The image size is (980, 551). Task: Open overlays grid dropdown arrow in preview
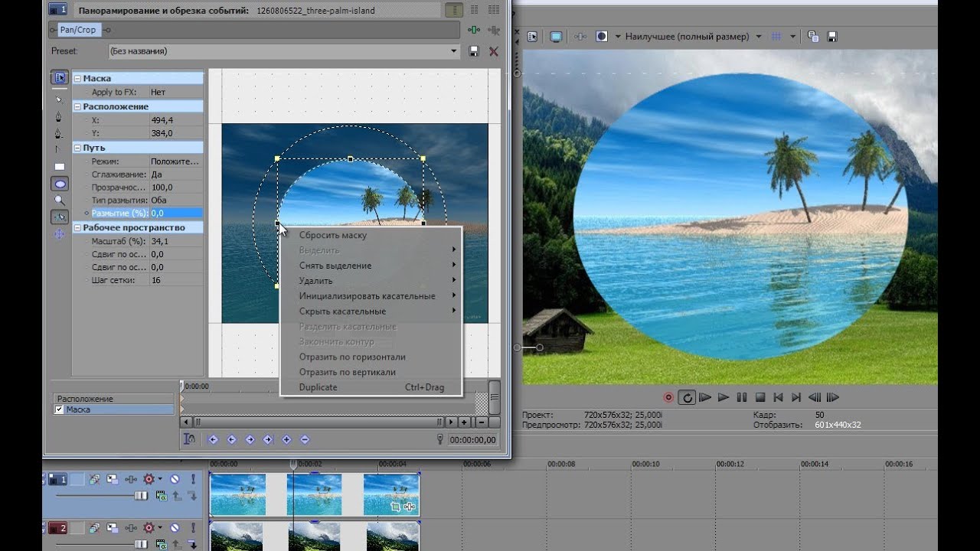pyautogui.click(x=792, y=37)
